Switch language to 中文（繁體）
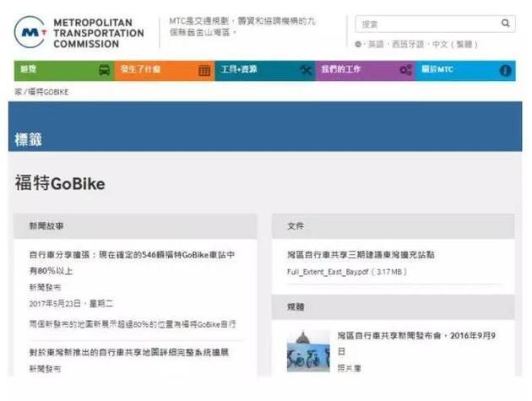 (x=455, y=45)
